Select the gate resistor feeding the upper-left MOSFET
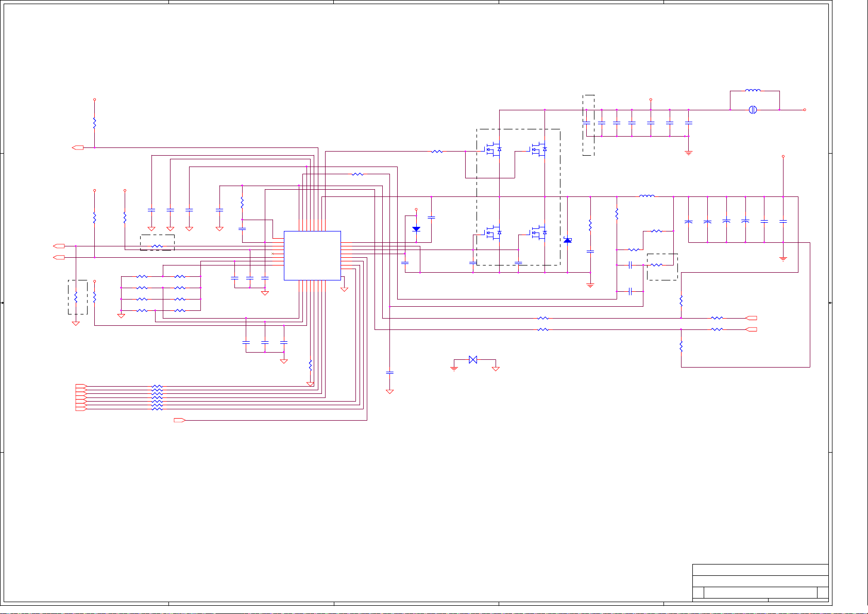 point(437,152)
